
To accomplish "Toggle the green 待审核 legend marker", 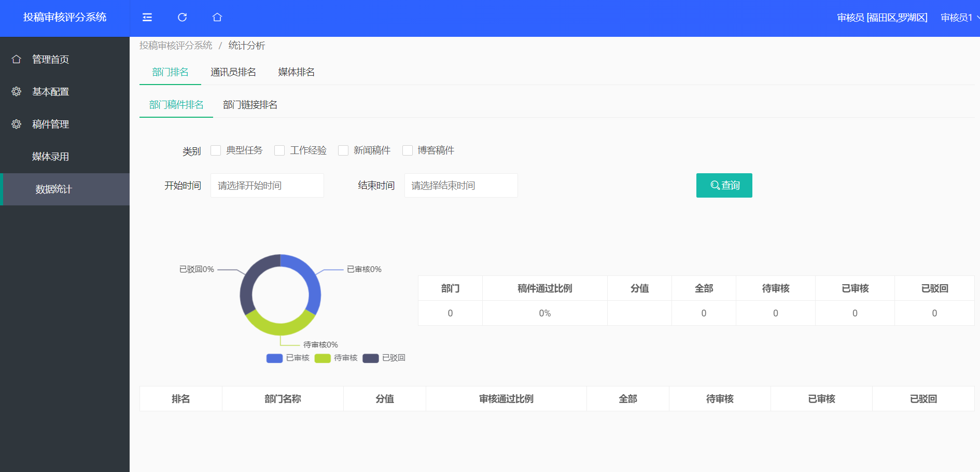I will point(323,358).
